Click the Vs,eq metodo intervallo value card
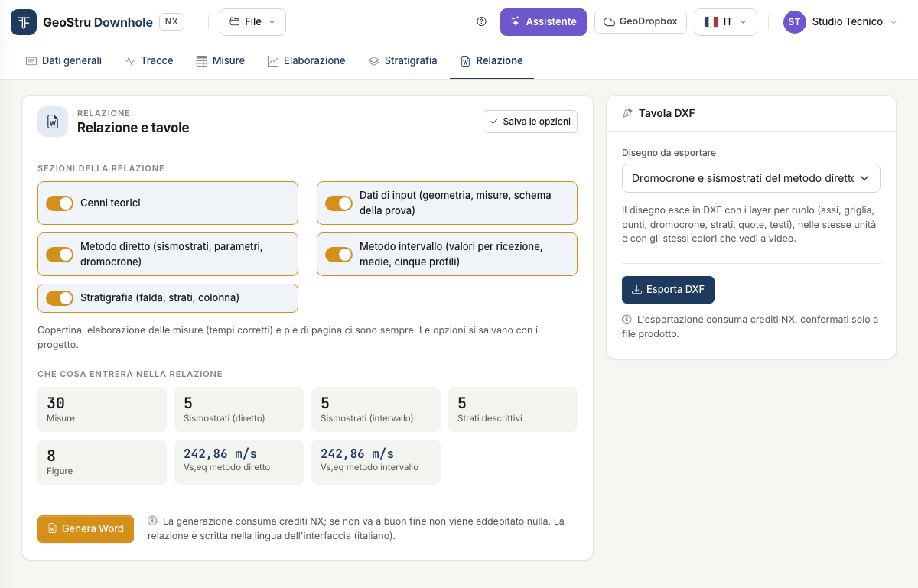Viewport: 918px width, 588px height. [376, 462]
